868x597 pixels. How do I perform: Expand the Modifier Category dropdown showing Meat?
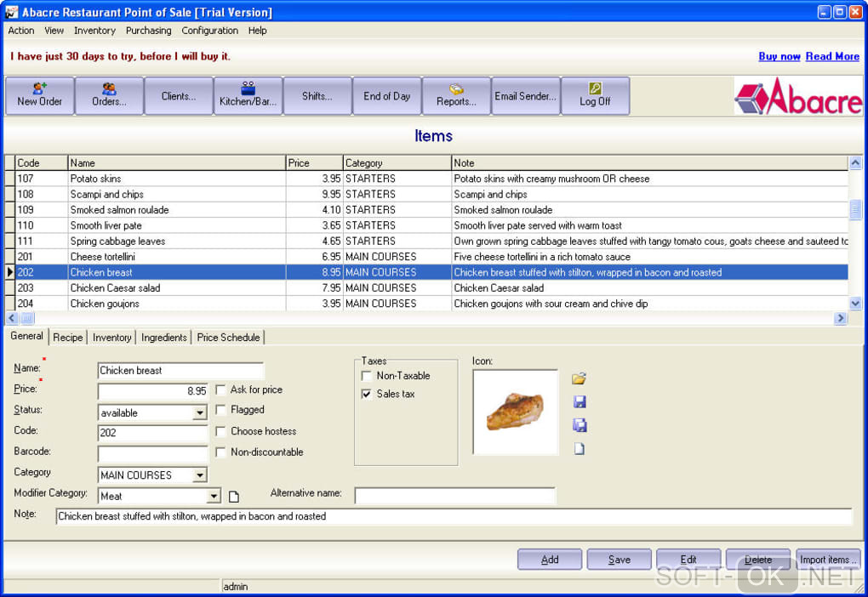[214, 497]
